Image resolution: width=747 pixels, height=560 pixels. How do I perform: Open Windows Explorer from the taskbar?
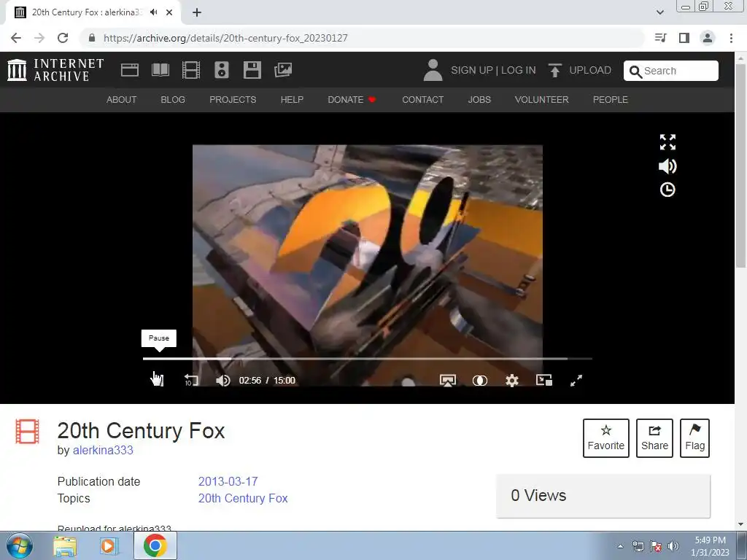pos(65,546)
